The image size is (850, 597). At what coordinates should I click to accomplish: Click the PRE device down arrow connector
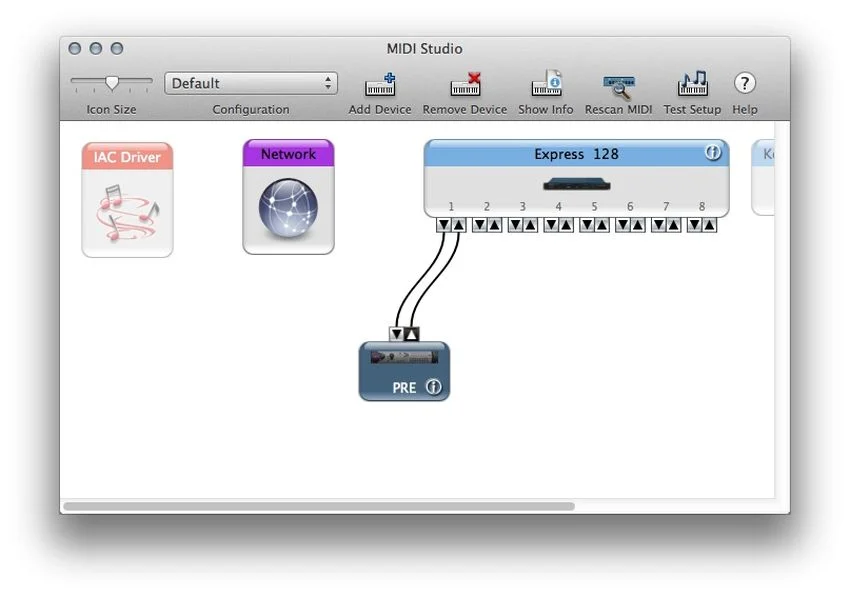tap(397, 334)
